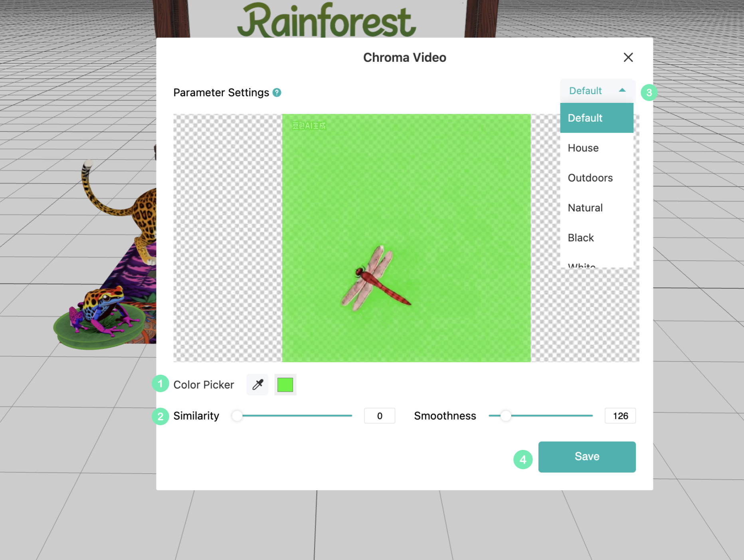Choose the House preset option

[x=597, y=148]
